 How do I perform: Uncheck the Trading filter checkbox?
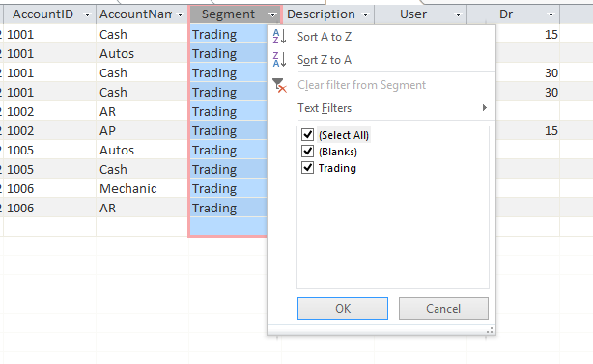[307, 167]
